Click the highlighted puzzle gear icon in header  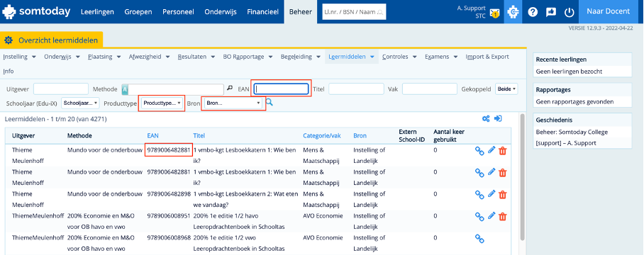click(x=513, y=12)
